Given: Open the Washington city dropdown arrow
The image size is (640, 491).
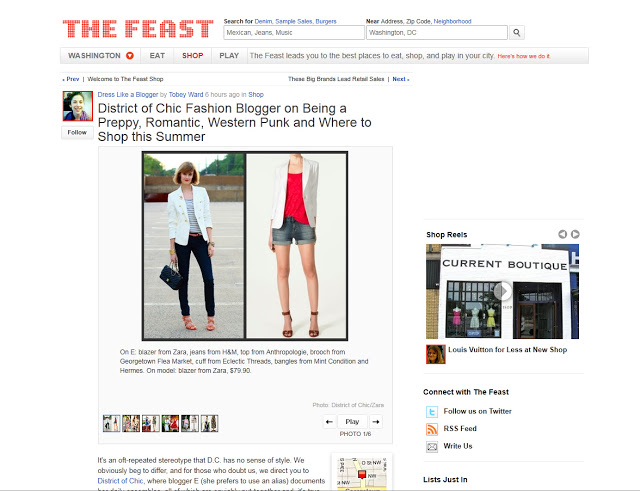Looking at the screenshot, I should click(130, 56).
